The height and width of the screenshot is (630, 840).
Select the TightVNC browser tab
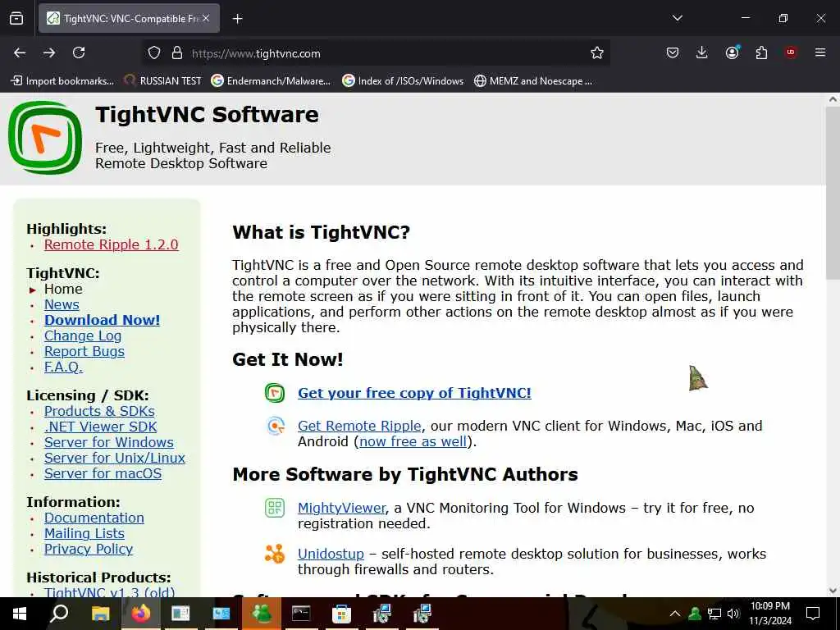click(x=129, y=19)
